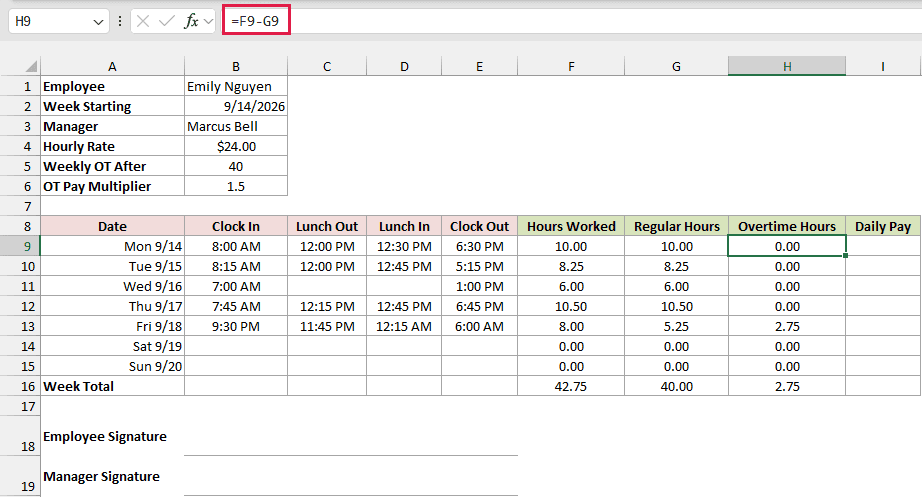Click the Enter checkmark icon in formula bar
The height and width of the screenshot is (497, 922).
point(167,22)
